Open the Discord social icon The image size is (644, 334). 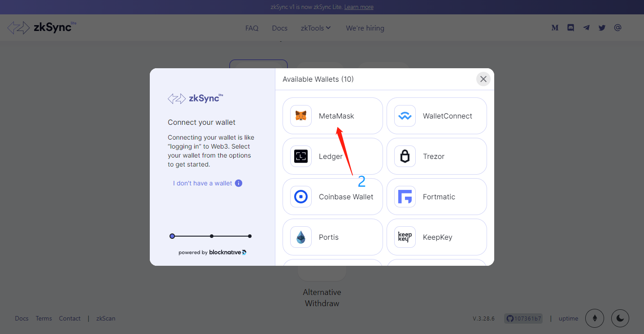pyautogui.click(x=570, y=28)
